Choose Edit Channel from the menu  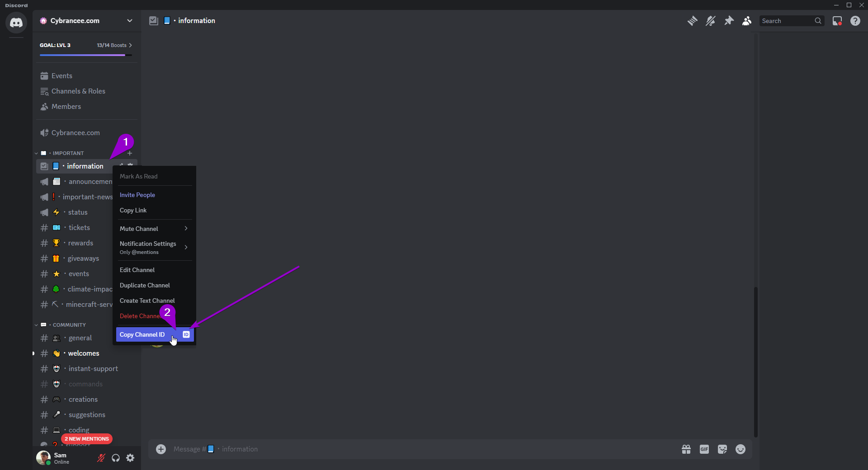[x=137, y=270]
